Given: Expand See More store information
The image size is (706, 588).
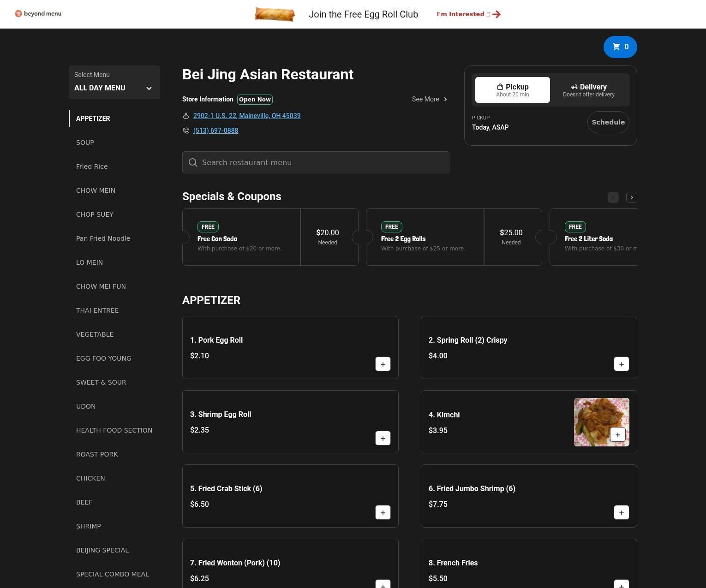Looking at the screenshot, I should 429,99.
